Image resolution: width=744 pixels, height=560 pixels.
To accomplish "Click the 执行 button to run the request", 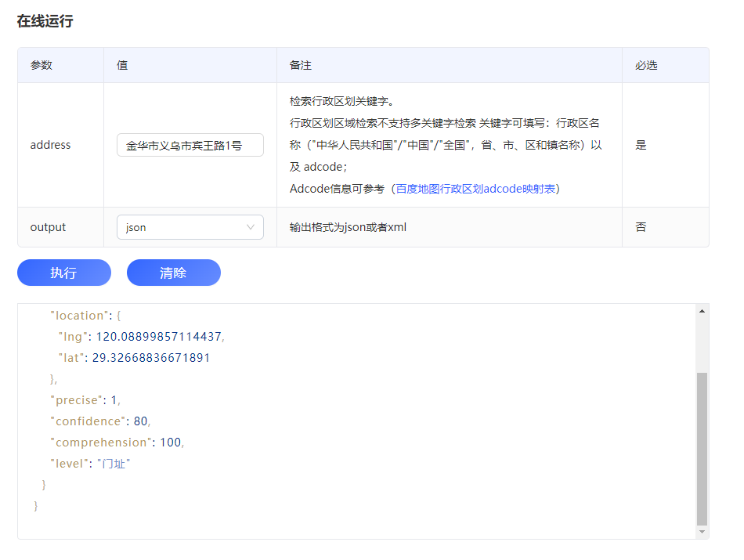I will (63, 273).
